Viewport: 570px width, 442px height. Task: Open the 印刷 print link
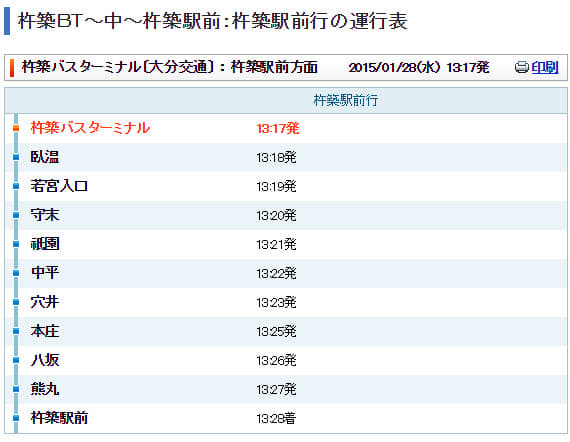coord(544,67)
